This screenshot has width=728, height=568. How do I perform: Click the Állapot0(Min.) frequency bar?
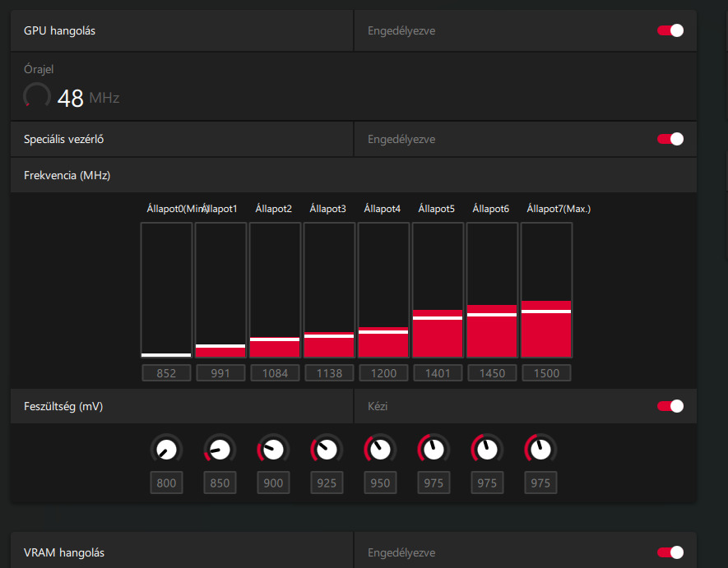(166, 290)
